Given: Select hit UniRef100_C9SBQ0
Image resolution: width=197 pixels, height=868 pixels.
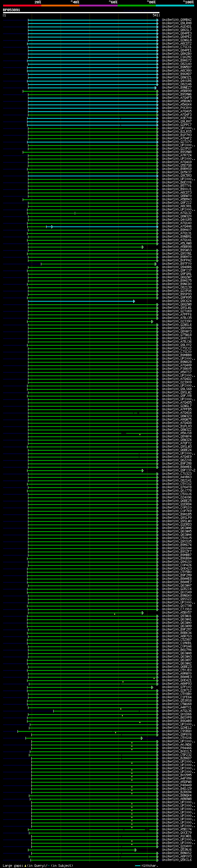Looking at the screenshot, I should click(176, 731).
